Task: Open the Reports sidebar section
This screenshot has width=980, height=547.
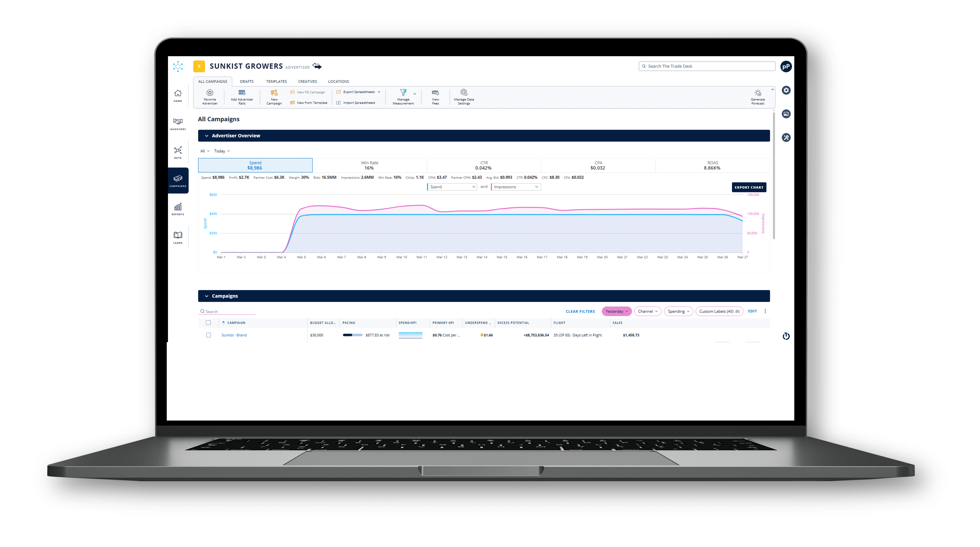Action: click(x=178, y=209)
